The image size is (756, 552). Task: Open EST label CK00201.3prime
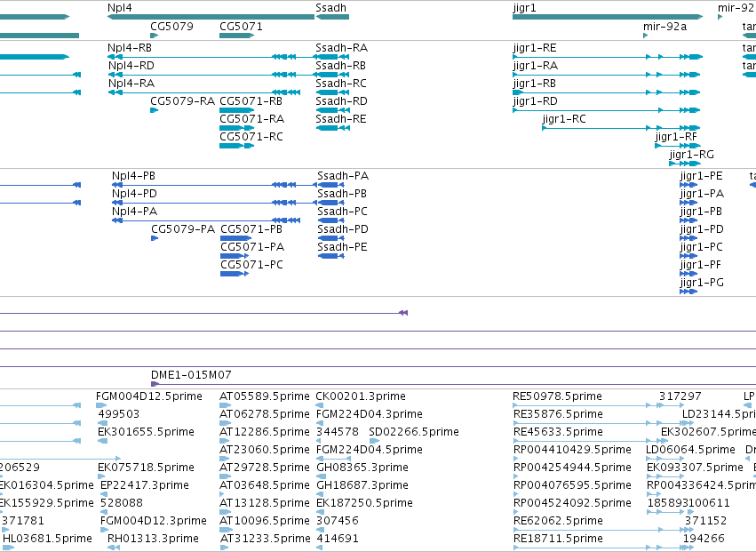361,396
